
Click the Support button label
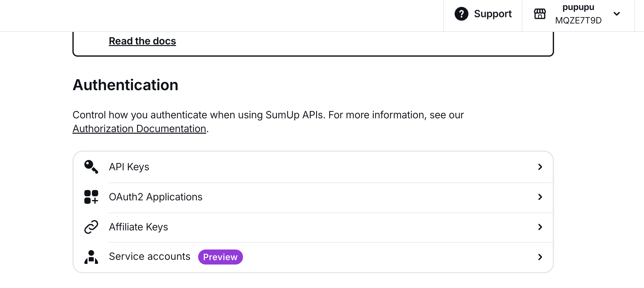(493, 14)
